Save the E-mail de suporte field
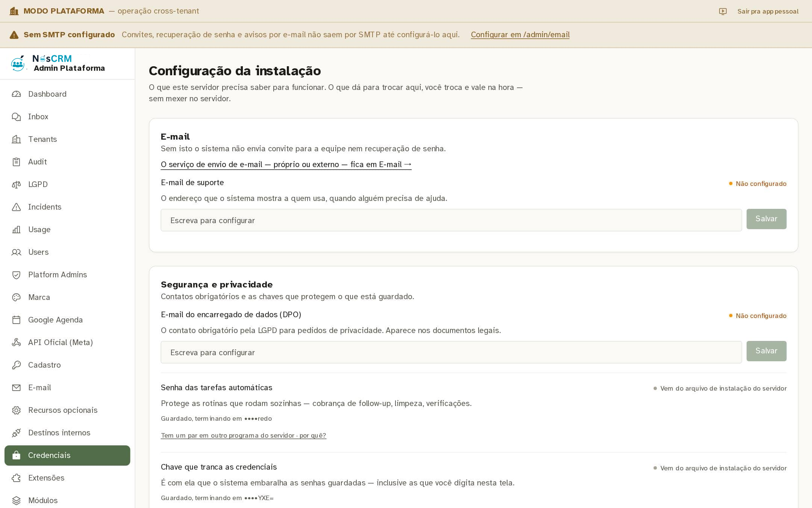The height and width of the screenshot is (508, 812). (766, 219)
